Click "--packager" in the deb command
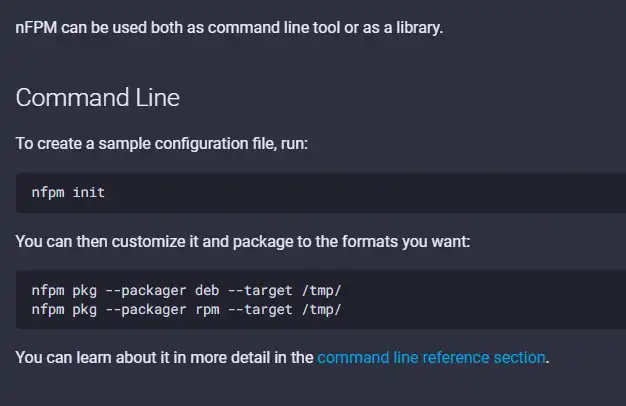 (x=145, y=290)
